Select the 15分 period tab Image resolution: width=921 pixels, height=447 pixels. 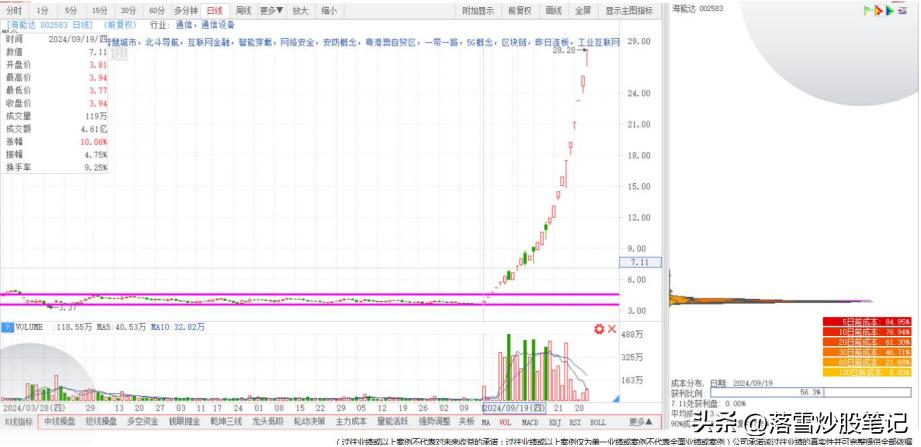point(100,11)
